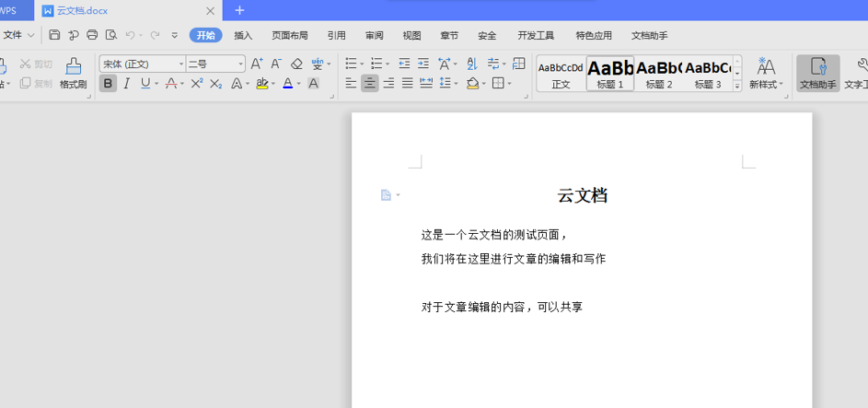Open the 开发工具 tab

click(x=536, y=35)
